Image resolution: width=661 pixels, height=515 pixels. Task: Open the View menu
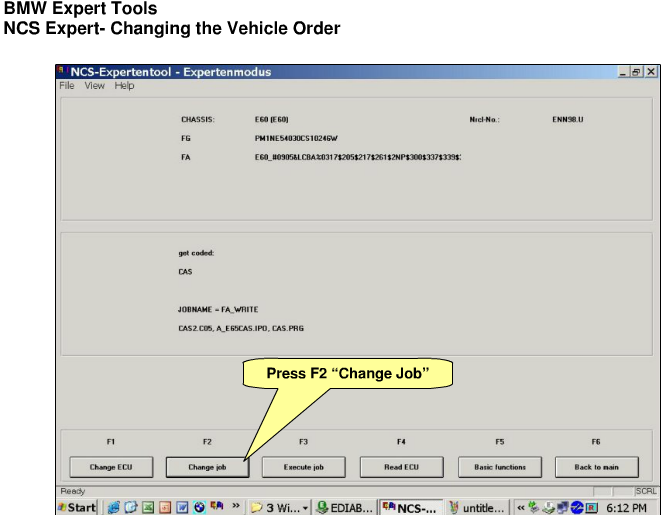[94, 86]
